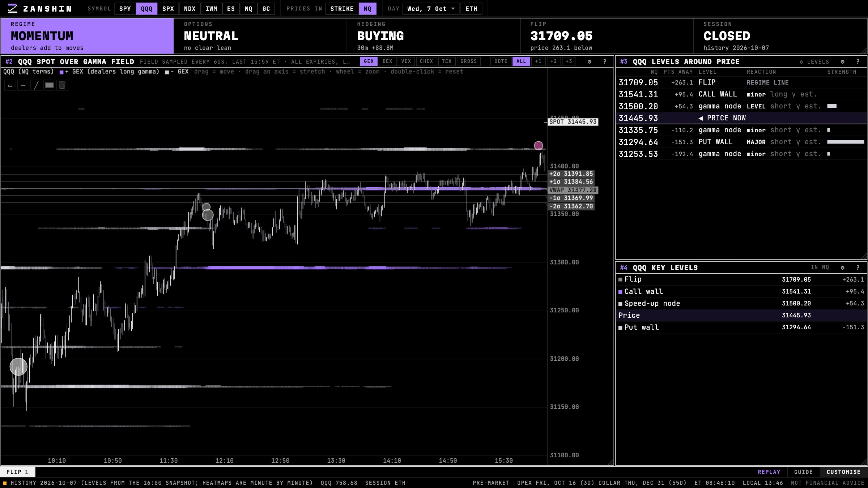Screen dimensions: 868x488
Task: Switch chart field to DEX
Action: point(387,61)
